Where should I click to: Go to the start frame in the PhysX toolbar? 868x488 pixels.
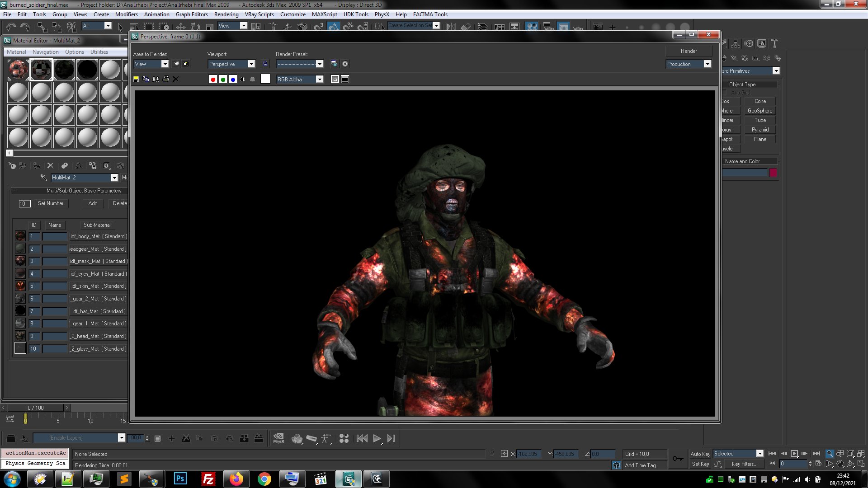tap(362, 438)
